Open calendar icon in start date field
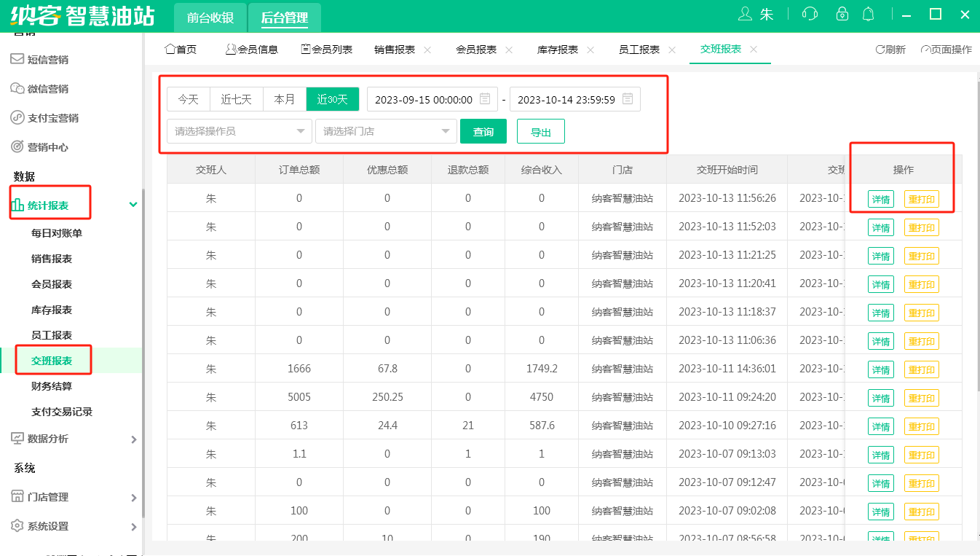This screenshot has width=980, height=556. (x=484, y=99)
